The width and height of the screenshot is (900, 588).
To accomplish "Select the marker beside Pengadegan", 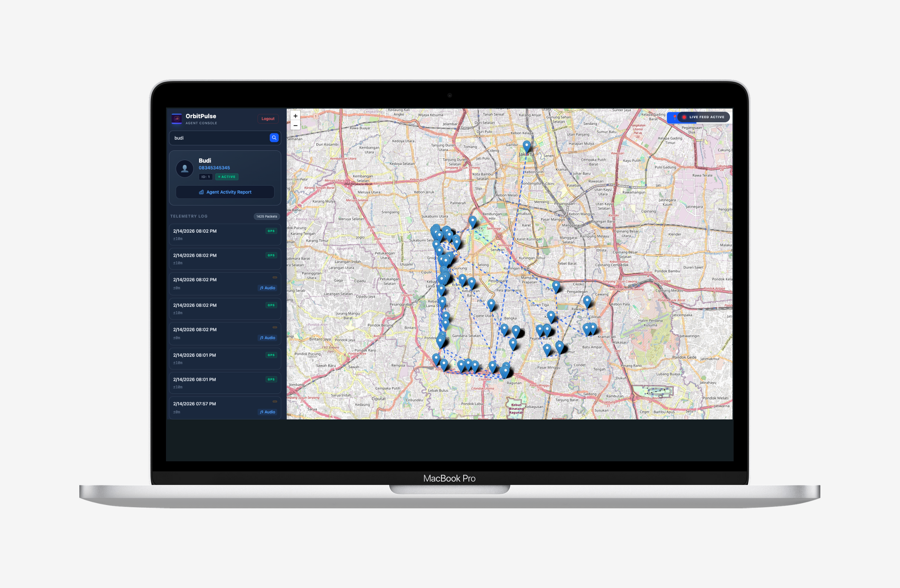I will click(x=556, y=287).
